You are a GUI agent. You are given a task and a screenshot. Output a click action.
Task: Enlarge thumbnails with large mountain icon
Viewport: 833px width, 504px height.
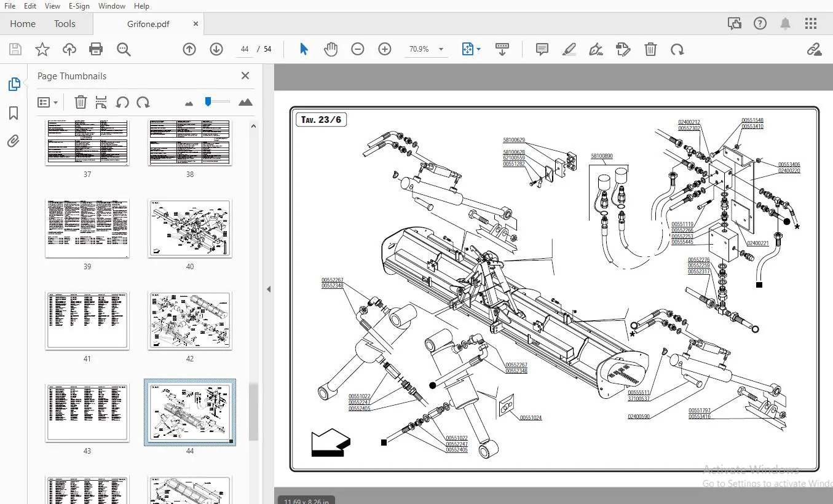tap(245, 102)
